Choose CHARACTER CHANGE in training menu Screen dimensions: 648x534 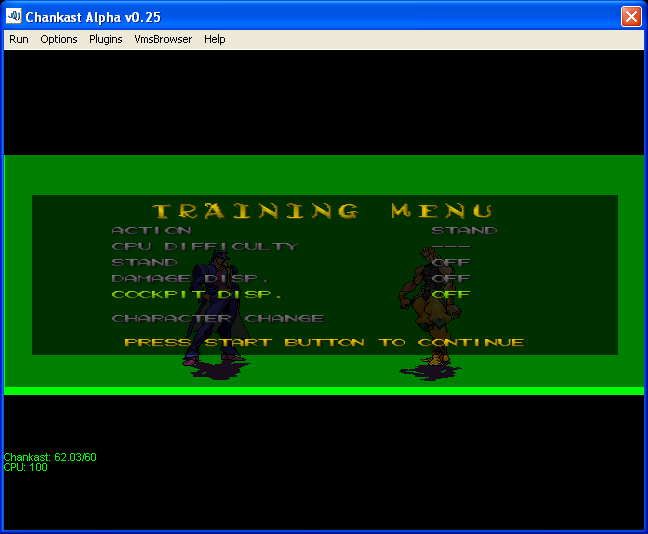[218, 319]
